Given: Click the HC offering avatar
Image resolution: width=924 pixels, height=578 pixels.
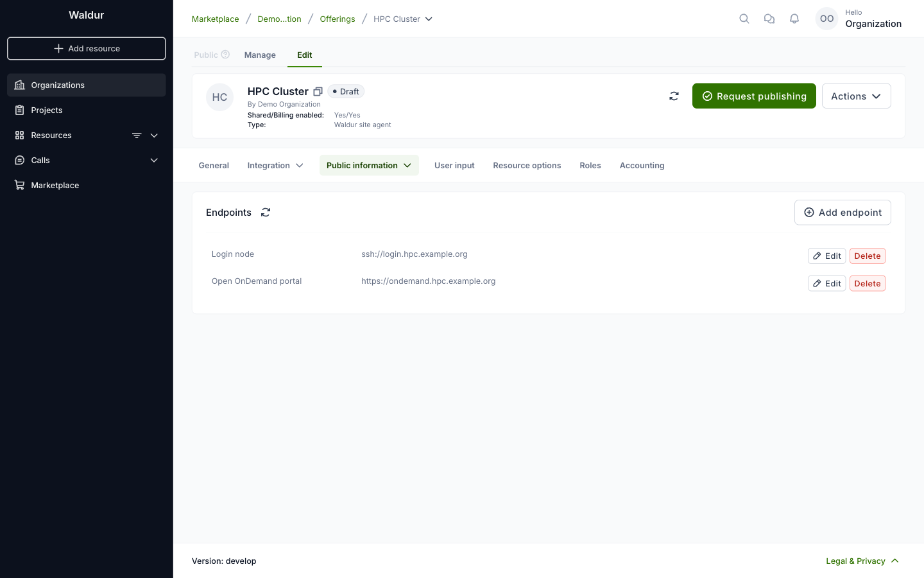Looking at the screenshot, I should click(x=219, y=97).
